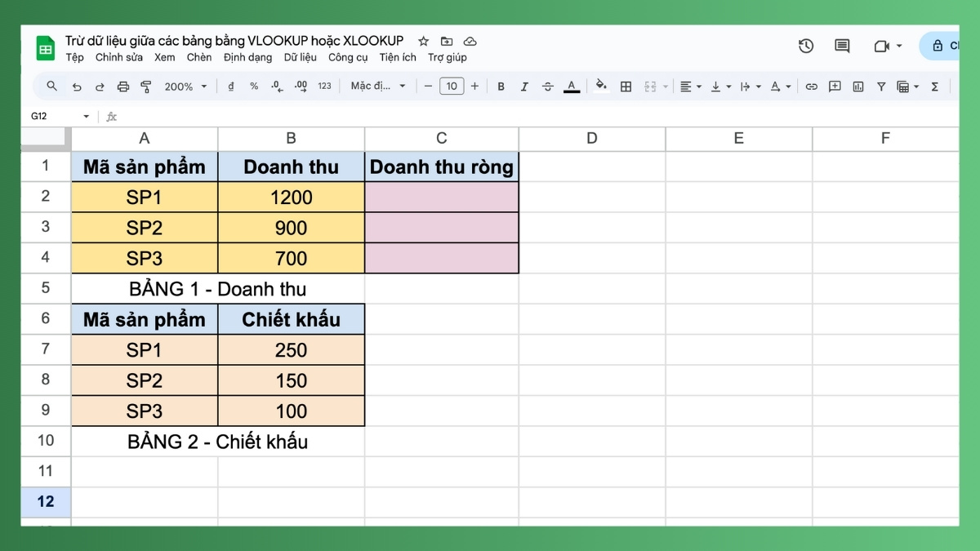This screenshot has height=551, width=980.
Task: Open the text alignment dropdown
Action: [x=691, y=86]
